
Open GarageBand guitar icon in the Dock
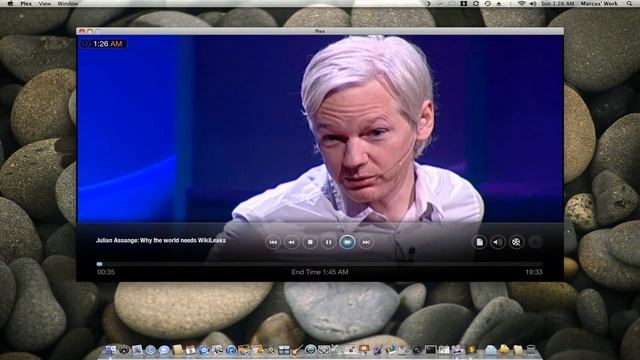(x=297, y=350)
